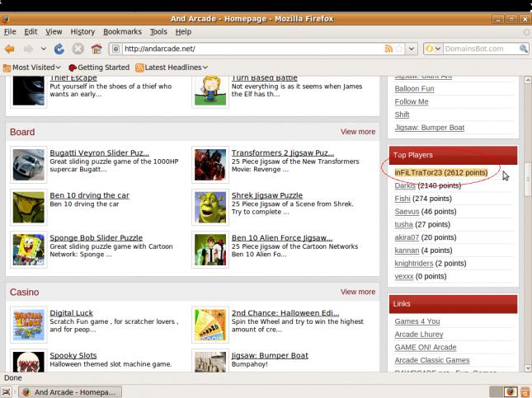Screen dimensions: 532x398
Task: Expand the Latest Headlines feed dropdown
Action: click(x=172, y=68)
